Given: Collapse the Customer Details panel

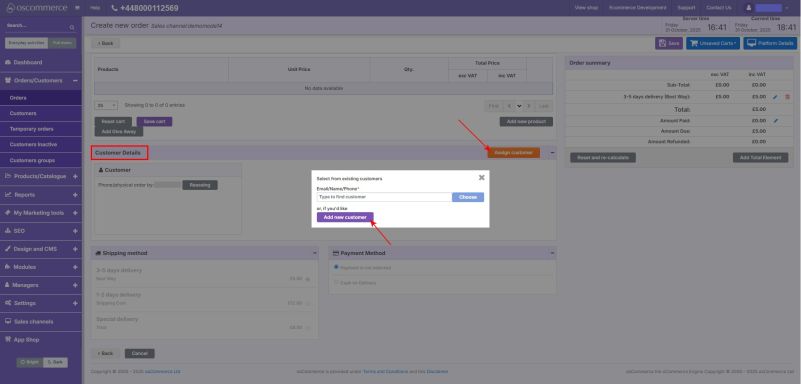Looking at the screenshot, I should (552, 153).
